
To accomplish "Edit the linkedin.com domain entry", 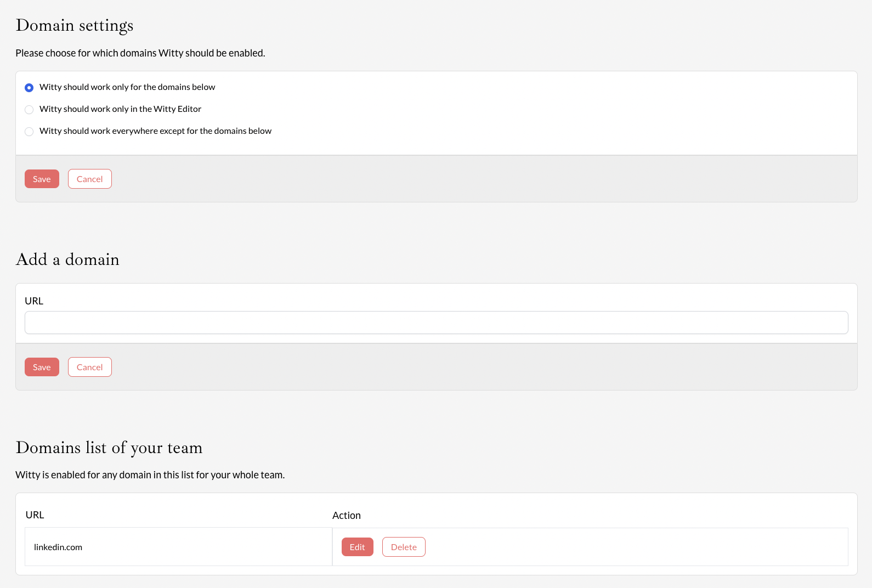I will click(x=357, y=547).
